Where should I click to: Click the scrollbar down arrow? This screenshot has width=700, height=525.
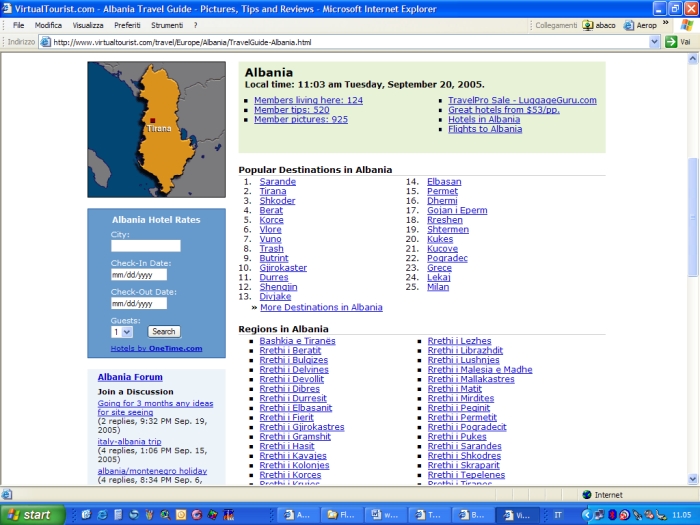tap(693, 479)
